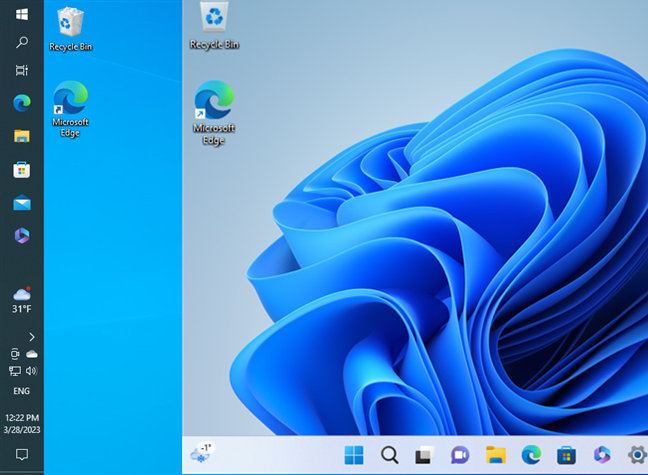Click the 31°F weather widget
Screen dimensions: 648x475
tap(22, 300)
